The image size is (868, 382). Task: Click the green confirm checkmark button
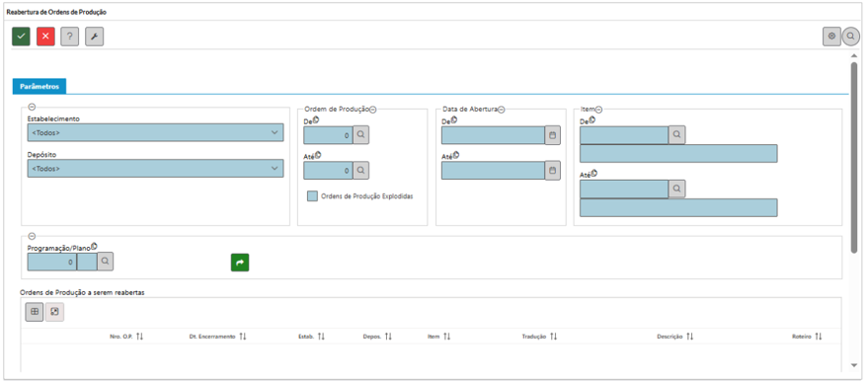[x=21, y=37]
